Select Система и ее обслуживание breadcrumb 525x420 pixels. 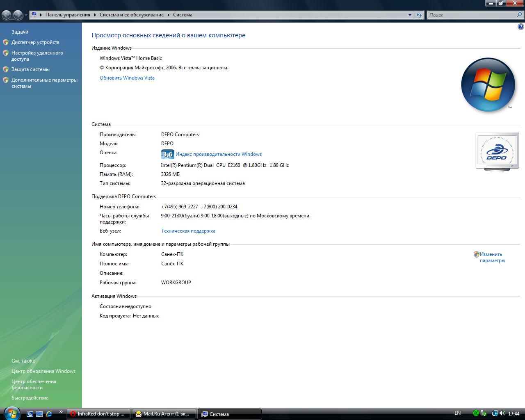(132, 15)
